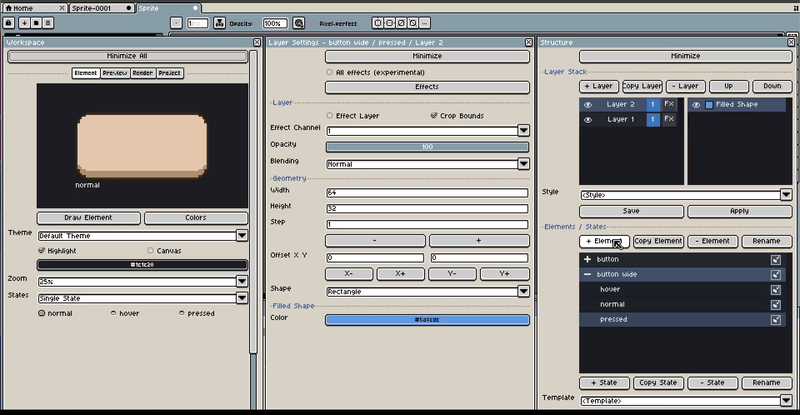The height and width of the screenshot is (415, 800).
Task: Toggle the checkbox on the button element row
Action: [x=776, y=260]
